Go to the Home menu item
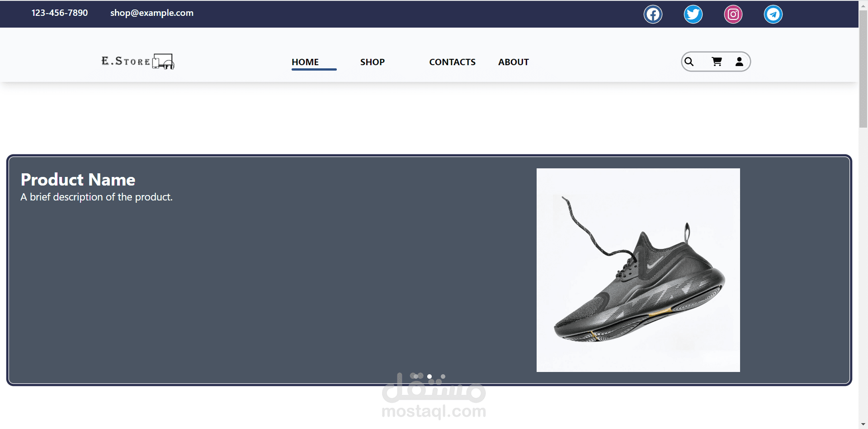This screenshot has width=868, height=429. pos(305,62)
